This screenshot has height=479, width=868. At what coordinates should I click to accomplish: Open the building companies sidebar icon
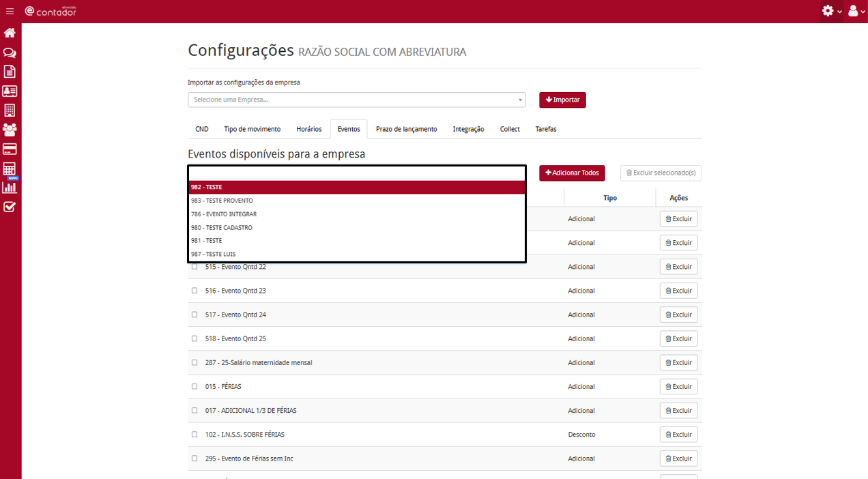click(x=10, y=110)
